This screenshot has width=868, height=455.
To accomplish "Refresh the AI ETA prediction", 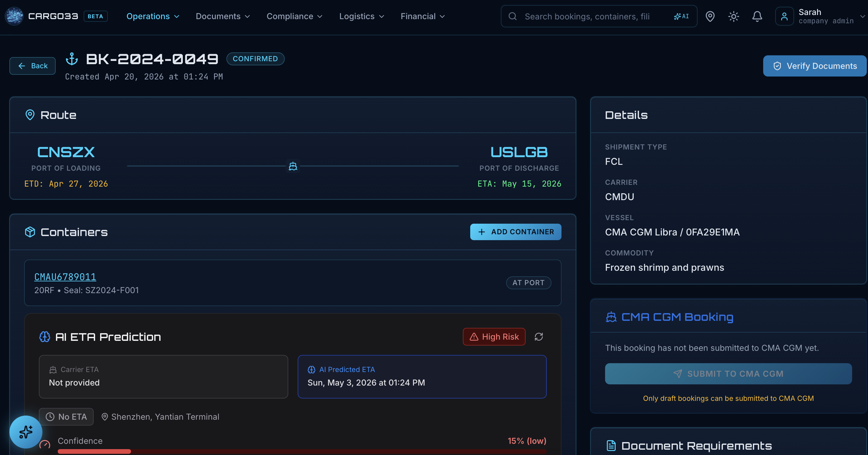I will (x=539, y=336).
